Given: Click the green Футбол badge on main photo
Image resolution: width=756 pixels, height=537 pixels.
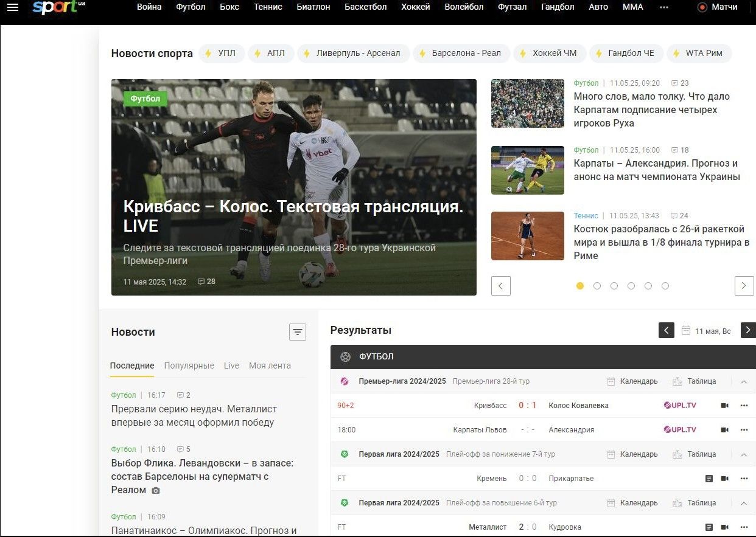Looking at the screenshot, I should pyautogui.click(x=145, y=99).
